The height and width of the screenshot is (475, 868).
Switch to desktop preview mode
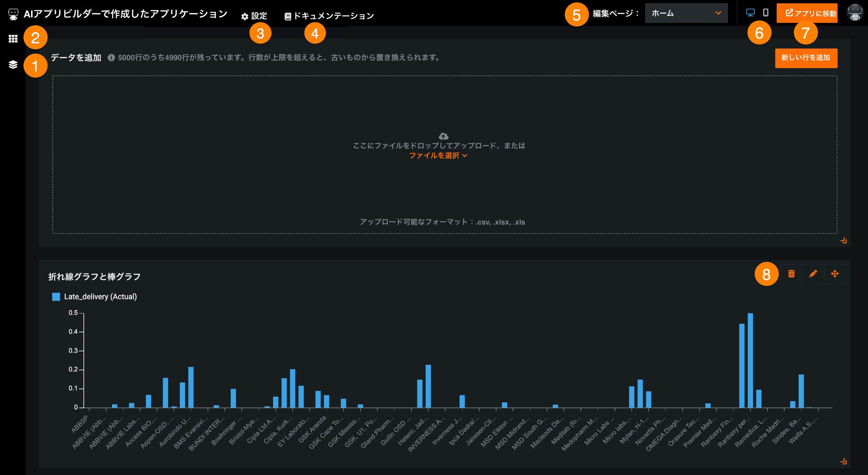point(750,13)
